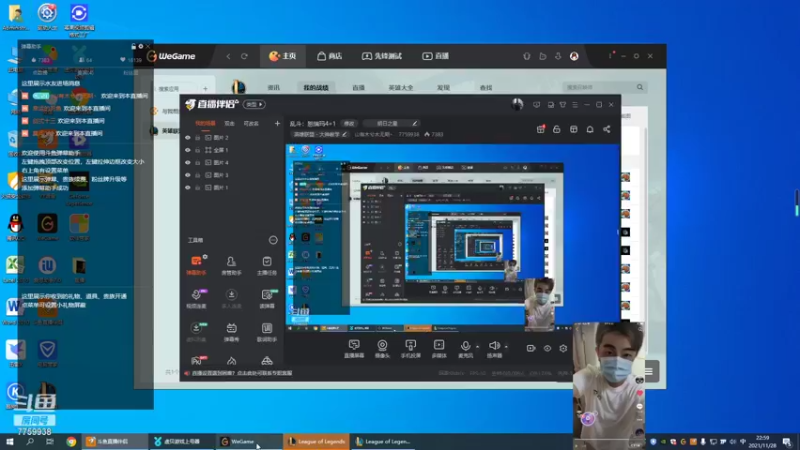Toggle preview eye icon in bottom bar
Image resolution: width=800 pixels, height=450 pixels.
click(547, 348)
